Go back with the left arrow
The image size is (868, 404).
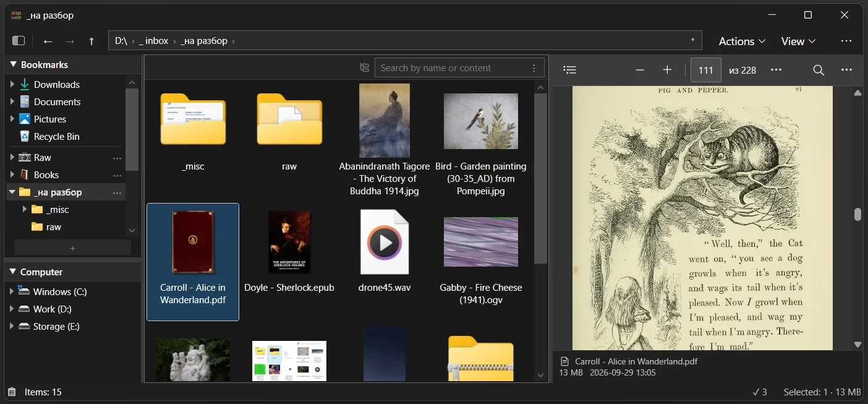pos(48,41)
